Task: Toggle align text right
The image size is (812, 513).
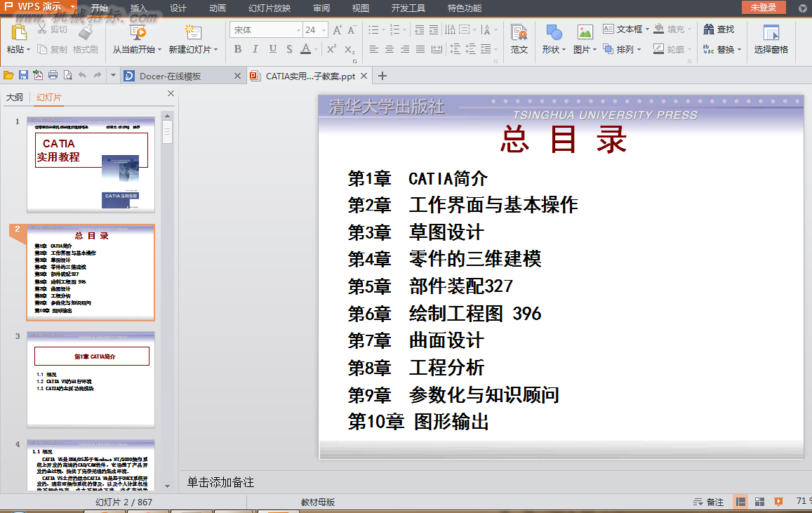Action: click(x=405, y=49)
